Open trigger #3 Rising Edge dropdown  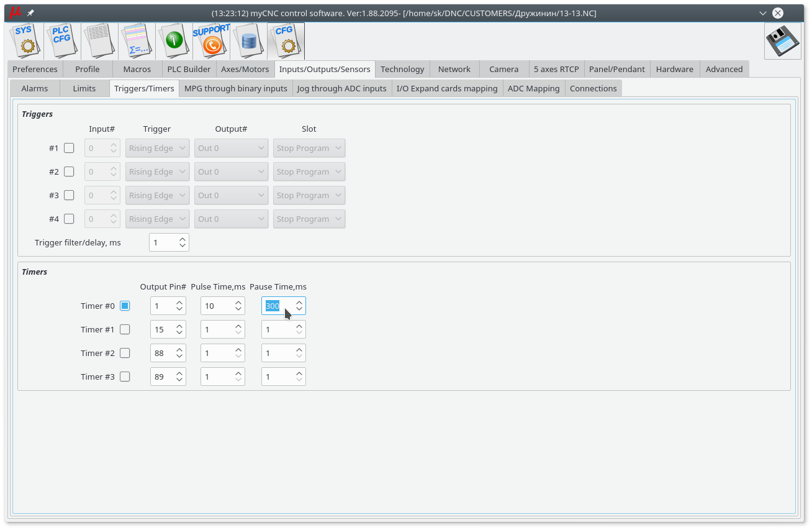pyautogui.click(x=158, y=195)
